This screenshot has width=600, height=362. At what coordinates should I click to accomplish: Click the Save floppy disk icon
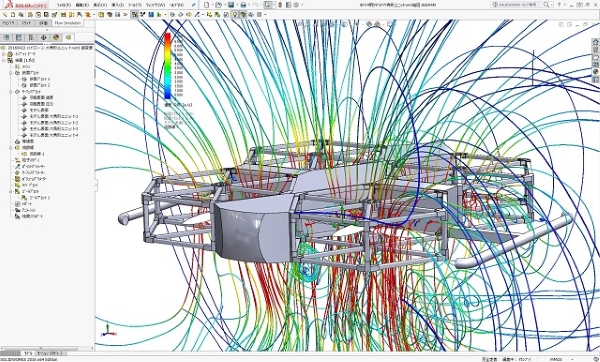231,5
